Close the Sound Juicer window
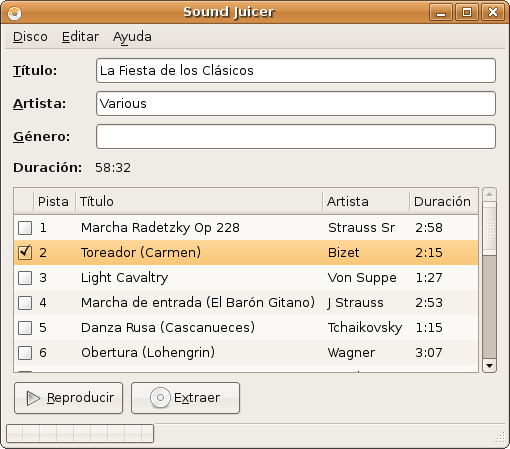This screenshot has height=449, width=510. point(493,13)
